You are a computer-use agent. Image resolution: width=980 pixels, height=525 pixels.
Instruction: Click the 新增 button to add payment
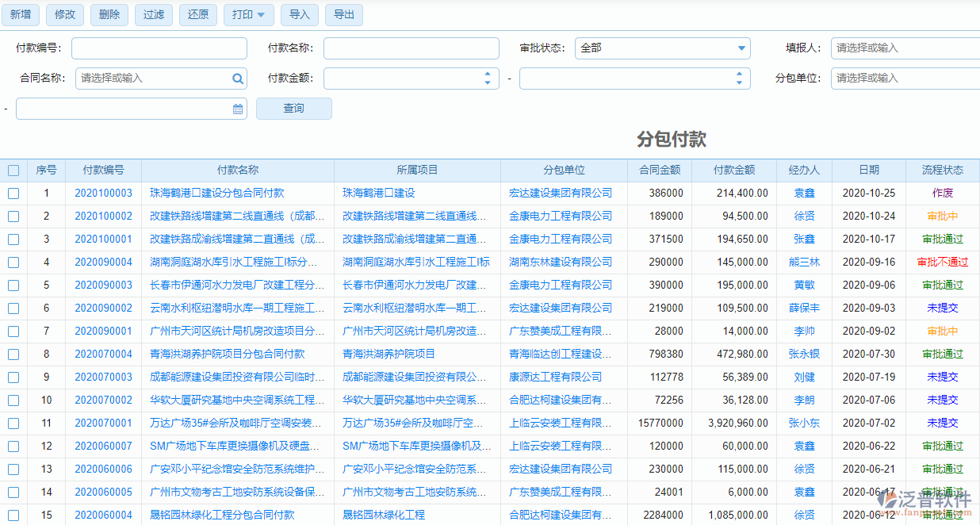click(20, 14)
